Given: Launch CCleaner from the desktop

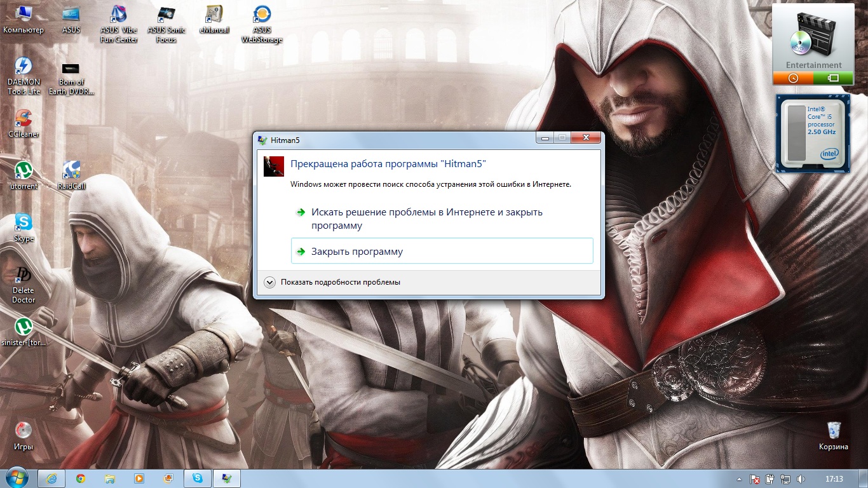Looking at the screenshot, I should [x=24, y=123].
